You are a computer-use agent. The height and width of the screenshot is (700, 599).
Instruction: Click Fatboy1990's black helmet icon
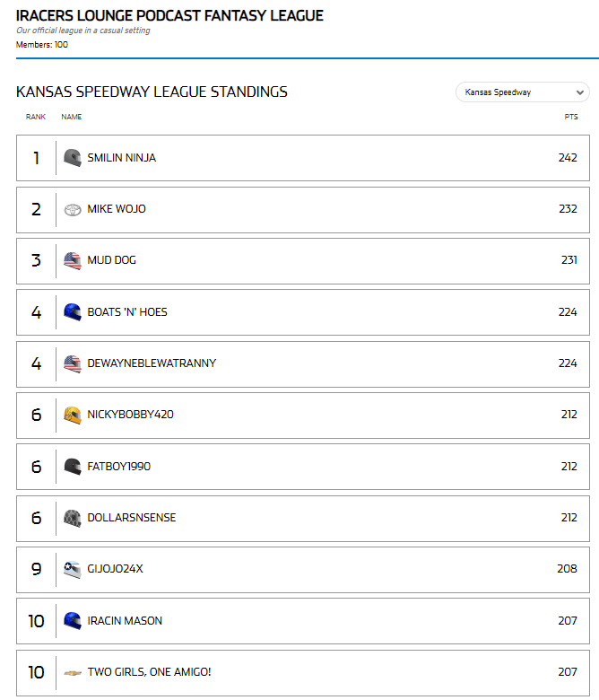(73, 467)
